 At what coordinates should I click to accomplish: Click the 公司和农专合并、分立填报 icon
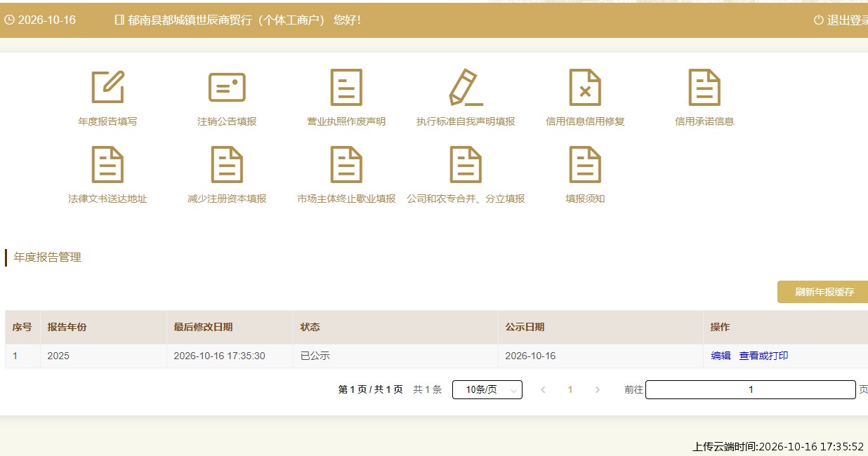(466, 165)
